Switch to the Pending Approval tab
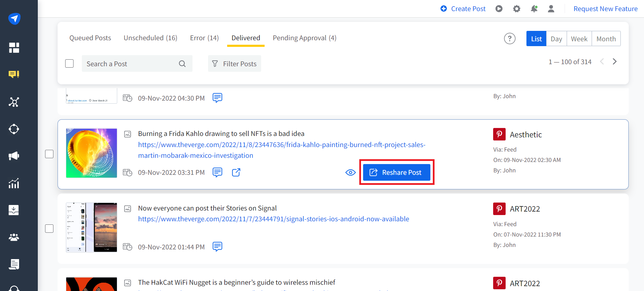Image resolution: width=644 pixels, height=291 pixels. 304,38
